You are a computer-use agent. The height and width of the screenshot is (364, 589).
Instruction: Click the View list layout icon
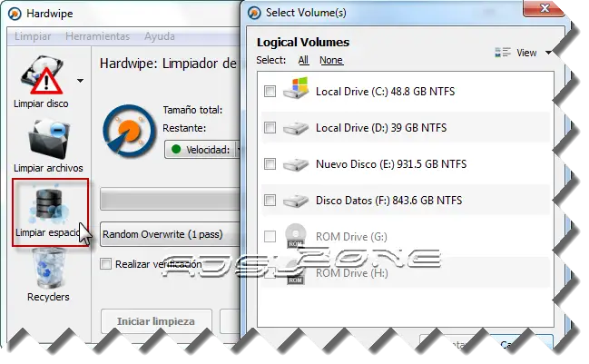(503, 53)
